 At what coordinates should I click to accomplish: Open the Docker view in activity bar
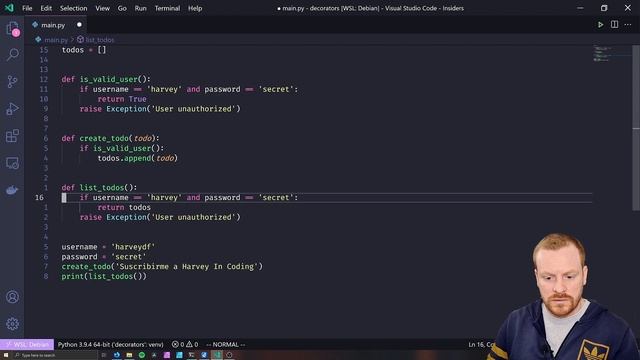click(13, 190)
